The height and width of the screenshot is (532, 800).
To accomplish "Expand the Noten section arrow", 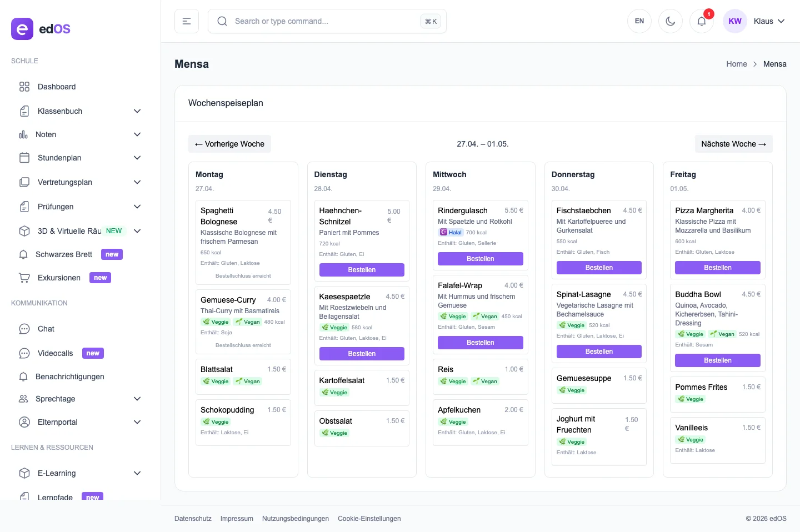I will point(137,134).
